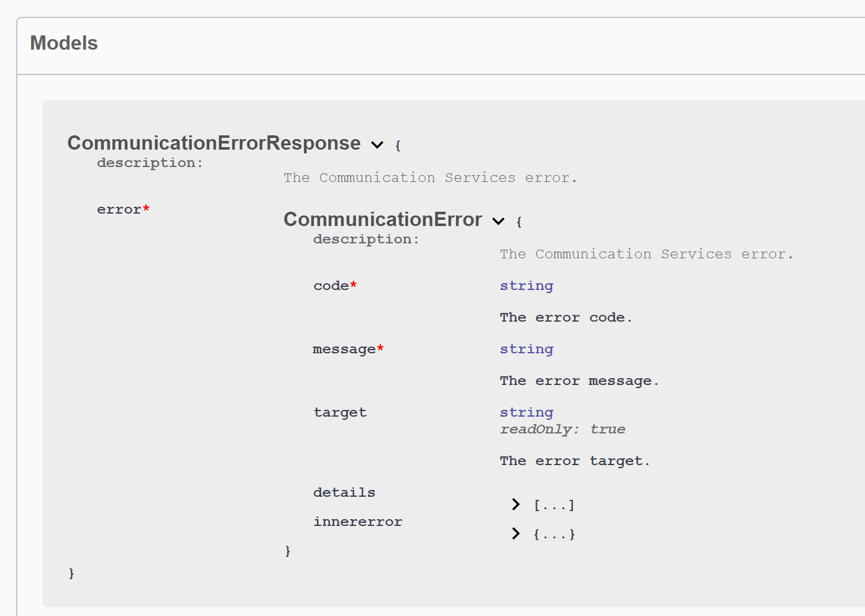The image size is (865, 616).
Task: Click the required error property label
Action: point(122,209)
